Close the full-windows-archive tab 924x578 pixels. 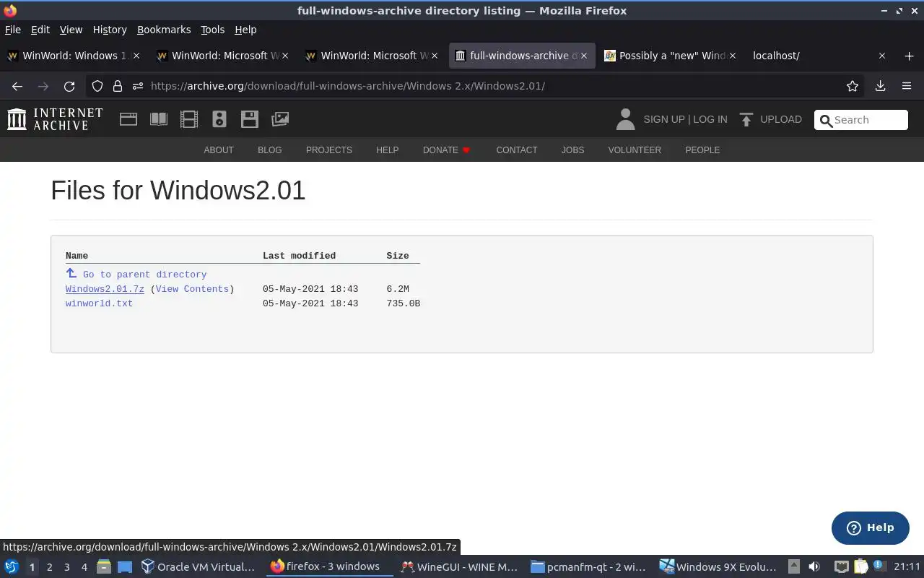pyautogui.click(x=584, y=56)
